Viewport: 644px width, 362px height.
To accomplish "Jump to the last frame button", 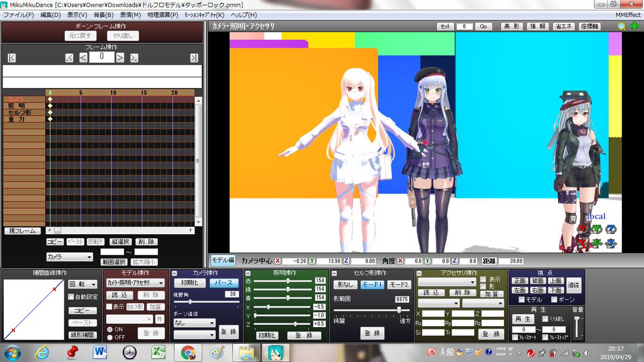I will pos(194,58).
